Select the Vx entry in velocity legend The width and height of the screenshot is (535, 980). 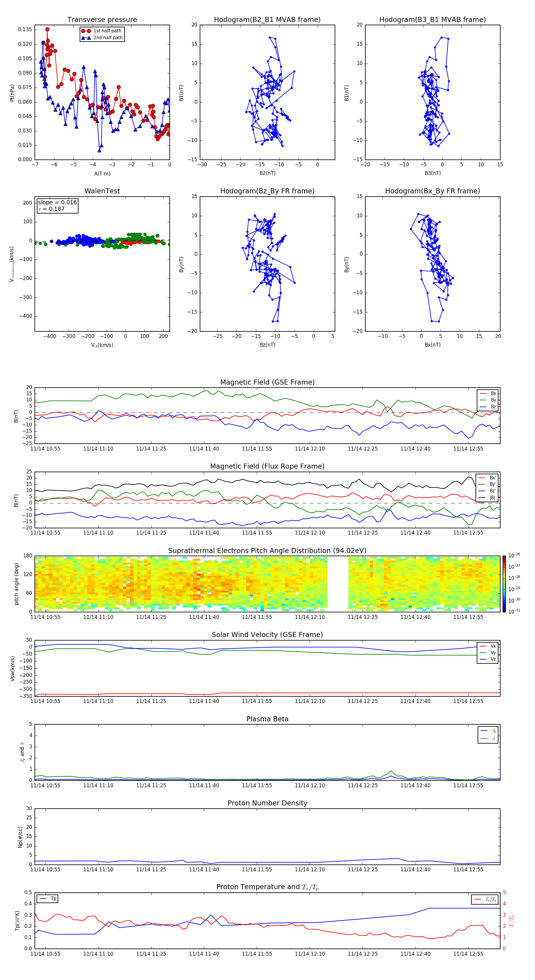488,646
